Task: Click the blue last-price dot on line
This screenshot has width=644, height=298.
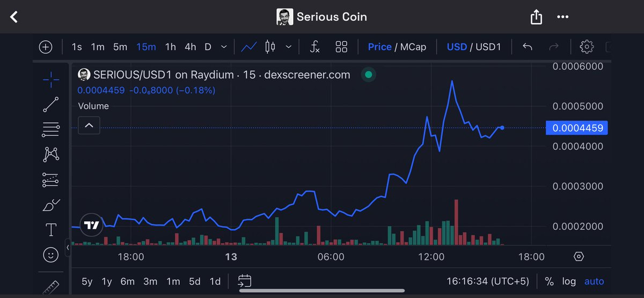Action: coord(502,128)
